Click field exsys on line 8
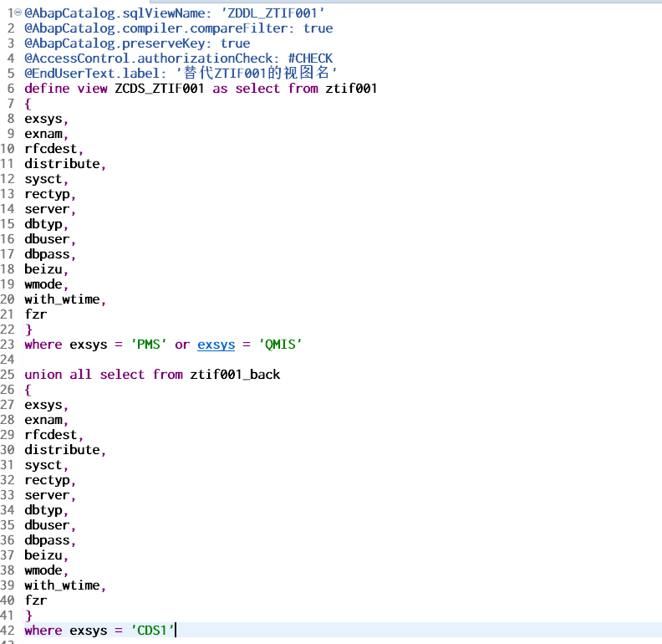The image size is (662, 644). point(43,119)
